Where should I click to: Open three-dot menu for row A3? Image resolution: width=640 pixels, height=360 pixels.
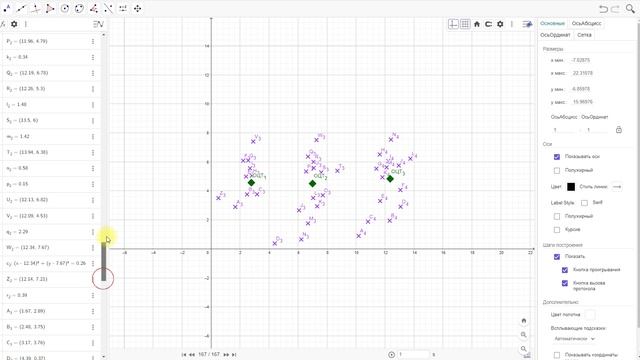[93, 311]
